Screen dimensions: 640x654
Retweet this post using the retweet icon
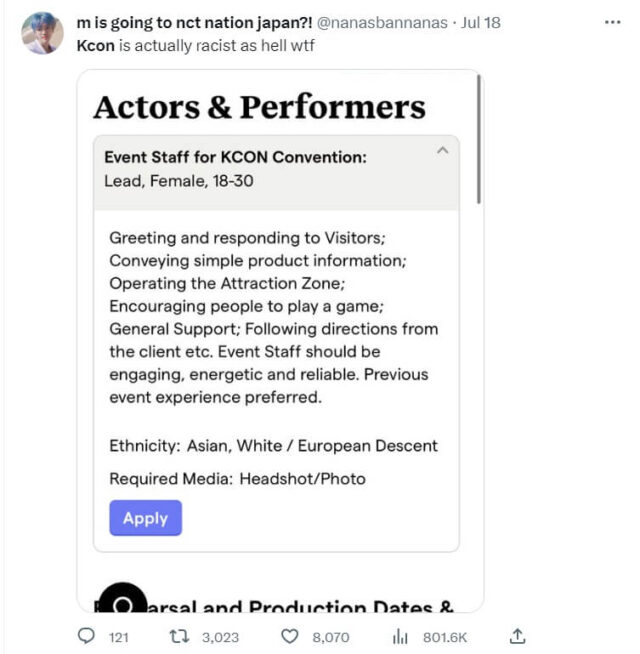tap(181, 636)
